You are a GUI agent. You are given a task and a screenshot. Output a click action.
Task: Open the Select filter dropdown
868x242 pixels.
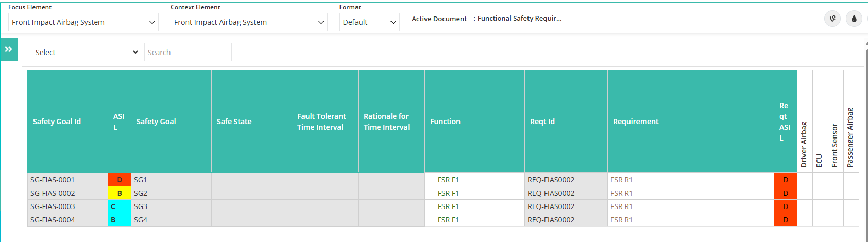coord(85,52)
